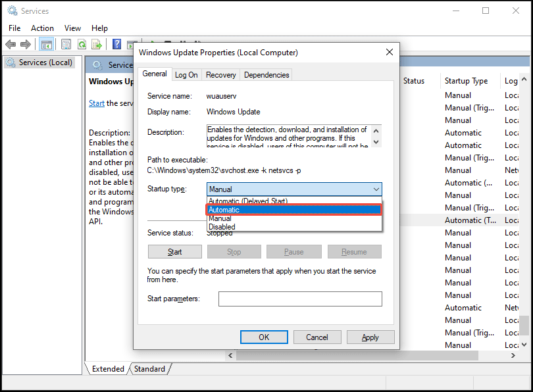Click the Start link for the service

pos(96,103)
